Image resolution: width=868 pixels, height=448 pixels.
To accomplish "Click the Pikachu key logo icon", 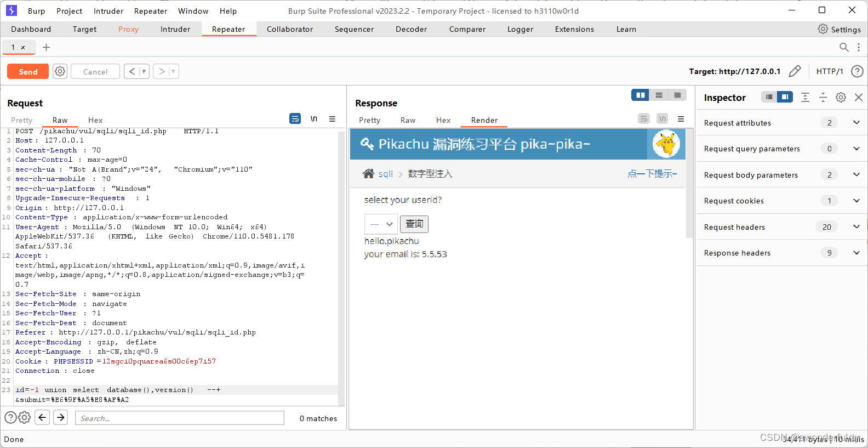I will point(367,144).
